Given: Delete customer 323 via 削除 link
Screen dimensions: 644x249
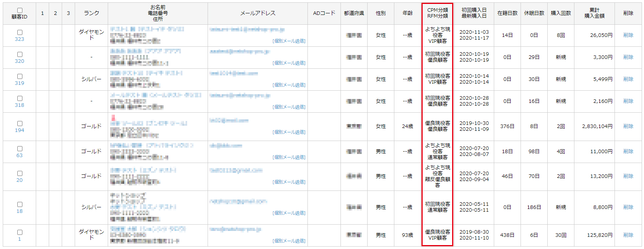Looking at the screenshot, I should [628, 35].
